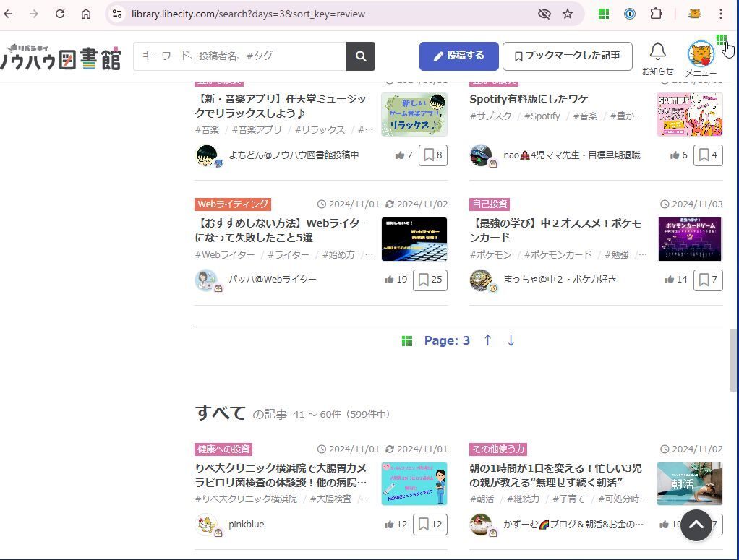The image size is (739, 560).
Task: Click the #ライター tag
Action: click(x=289, y=254)
